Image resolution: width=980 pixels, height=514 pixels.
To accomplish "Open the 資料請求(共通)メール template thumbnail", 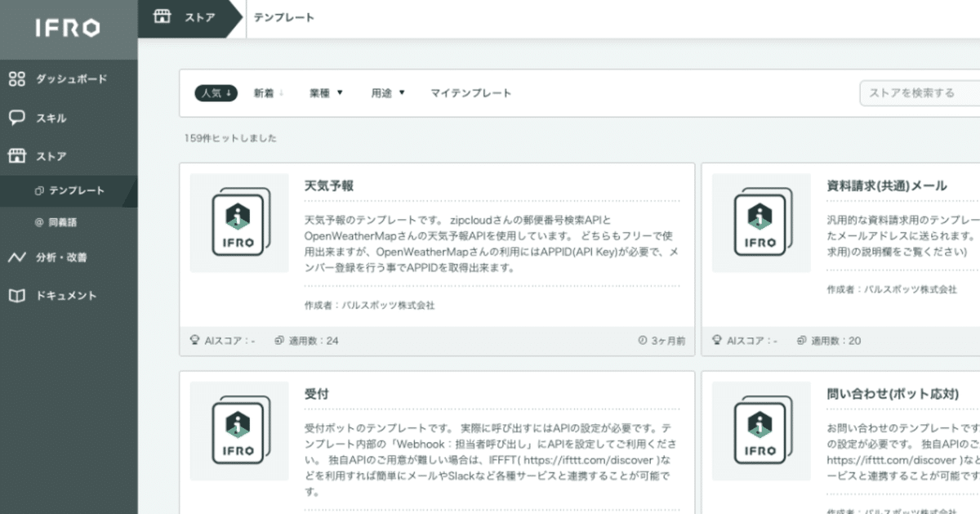I will point(761,222).
